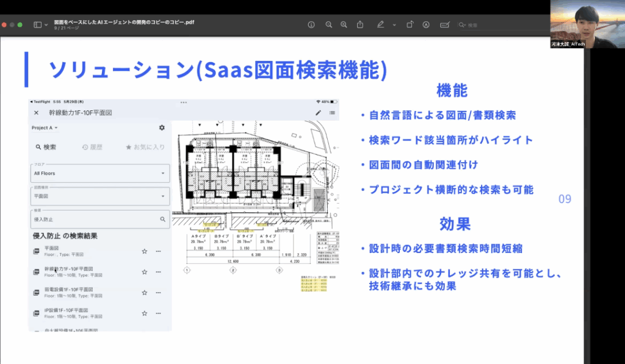The width and height of the screenshot is (625, 364).
Task: Open the PDF inspector info icon
Action: point(311,24)
